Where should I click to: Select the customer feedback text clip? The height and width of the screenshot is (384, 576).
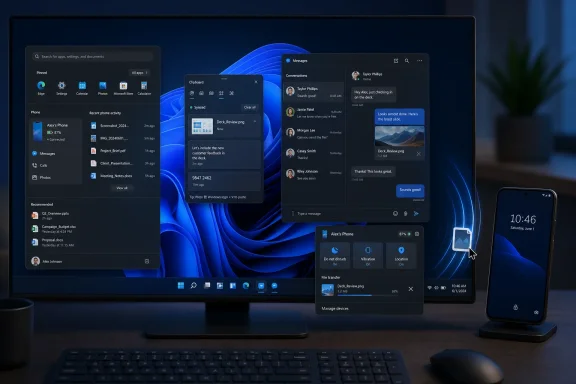[x=224, y=154]
